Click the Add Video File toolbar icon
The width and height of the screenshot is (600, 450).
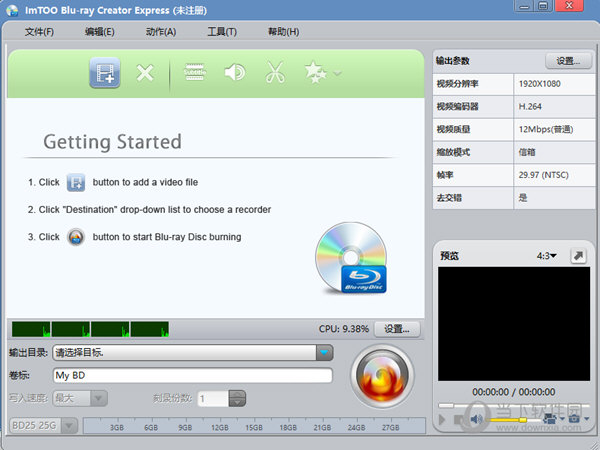(105, 73)
